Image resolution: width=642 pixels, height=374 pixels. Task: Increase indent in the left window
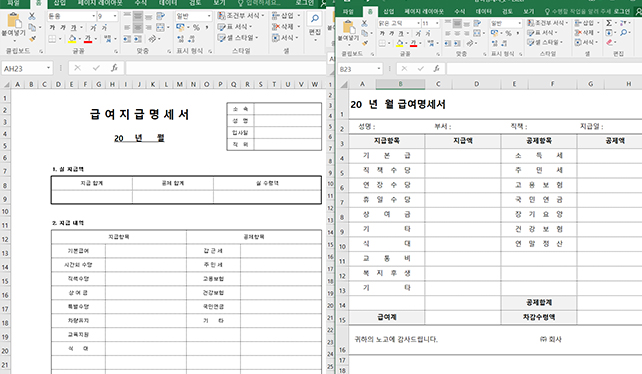point(138,39)
